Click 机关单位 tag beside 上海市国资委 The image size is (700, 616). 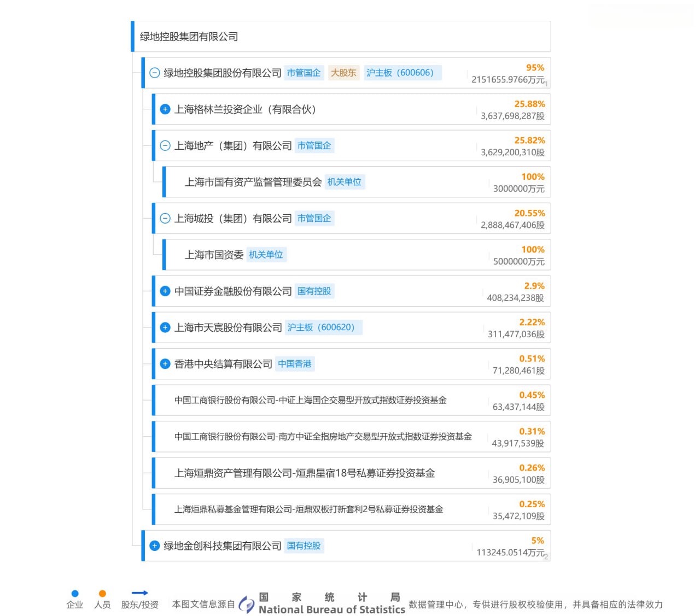(266, 255)
